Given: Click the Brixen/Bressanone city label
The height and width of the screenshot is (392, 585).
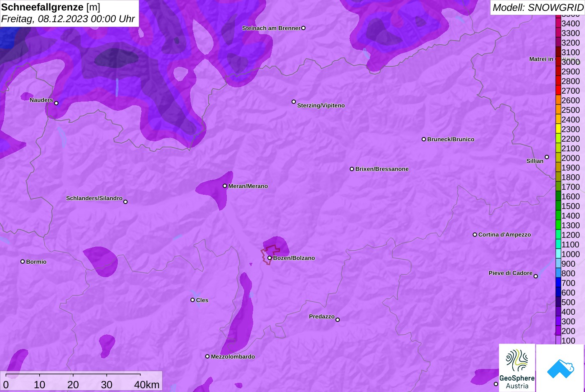Looking at the screenshot, I should tap(382, 169).
